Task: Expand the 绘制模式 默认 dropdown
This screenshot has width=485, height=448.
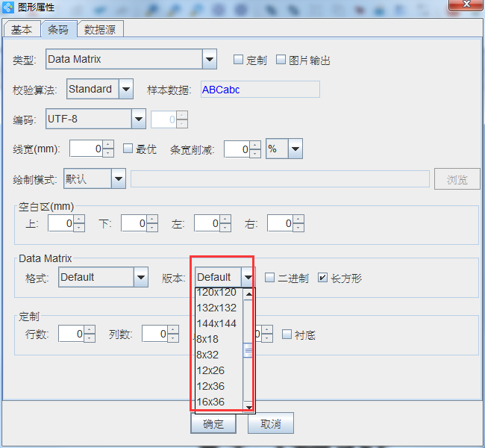Action: pyautogui.click(x=118, y=179)
